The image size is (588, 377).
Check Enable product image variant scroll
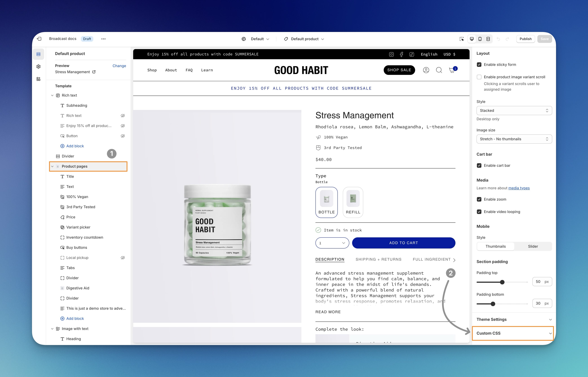(x=479, y=77)
